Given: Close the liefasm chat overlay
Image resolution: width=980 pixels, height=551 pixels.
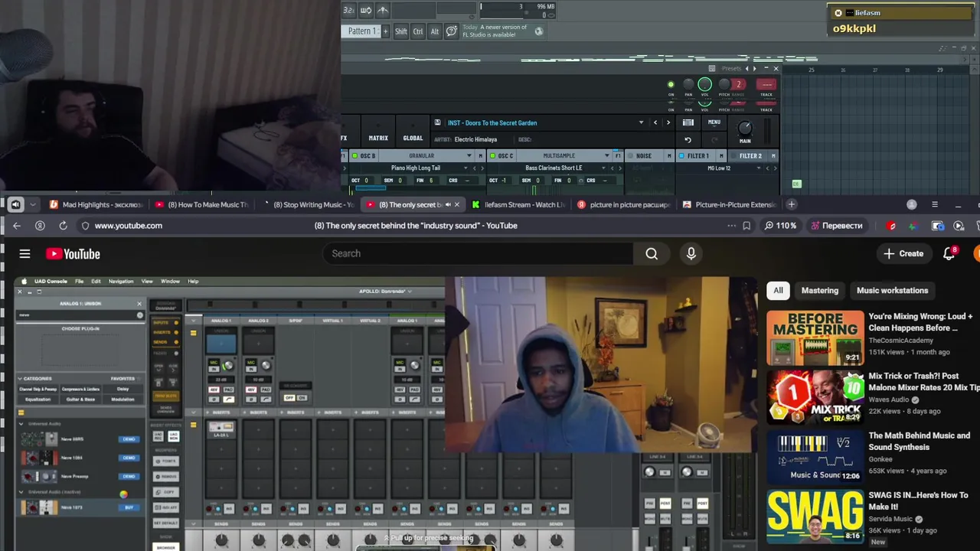Looking at the screenshot, I should click(x=838, y=13).
